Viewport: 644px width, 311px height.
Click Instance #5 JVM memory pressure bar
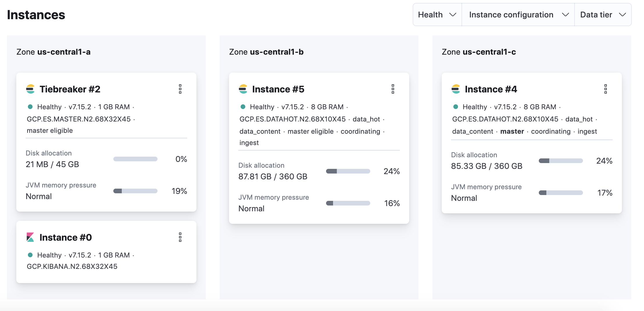pos(348,203)
